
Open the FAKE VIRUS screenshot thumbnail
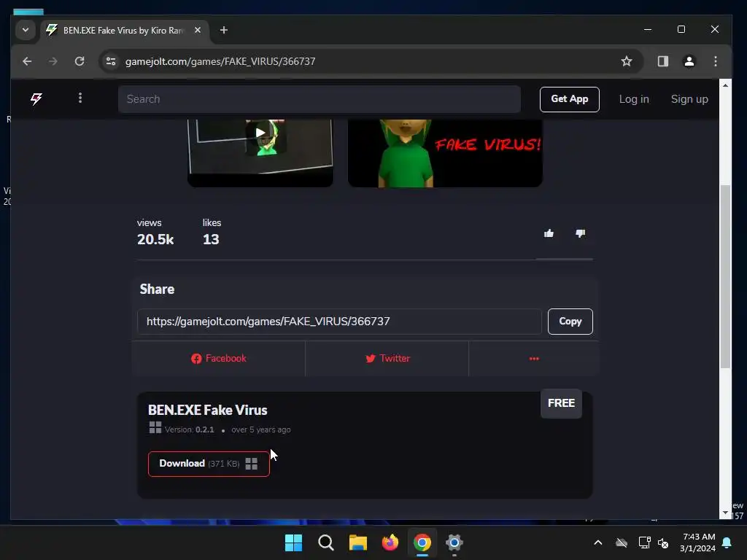[445, 153]
